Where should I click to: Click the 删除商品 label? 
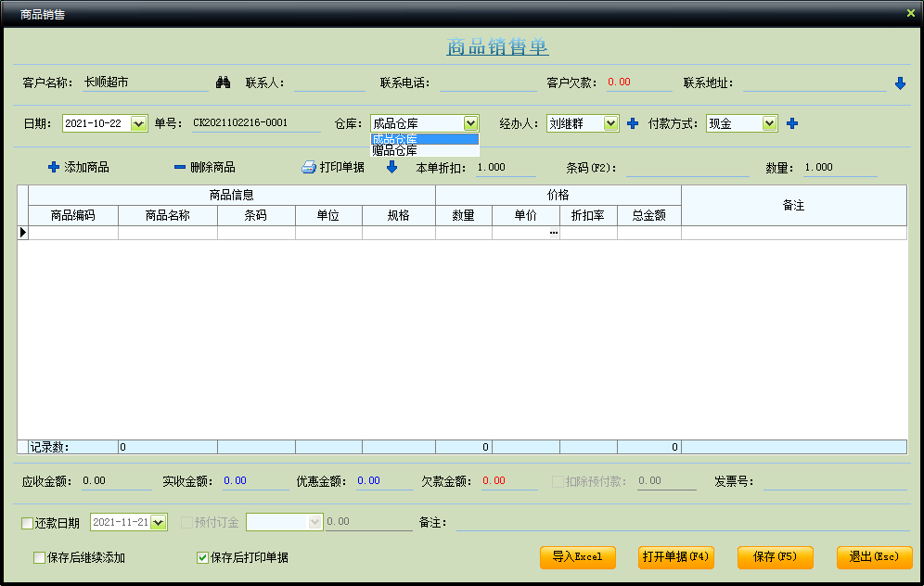click(x=212, y=167)
